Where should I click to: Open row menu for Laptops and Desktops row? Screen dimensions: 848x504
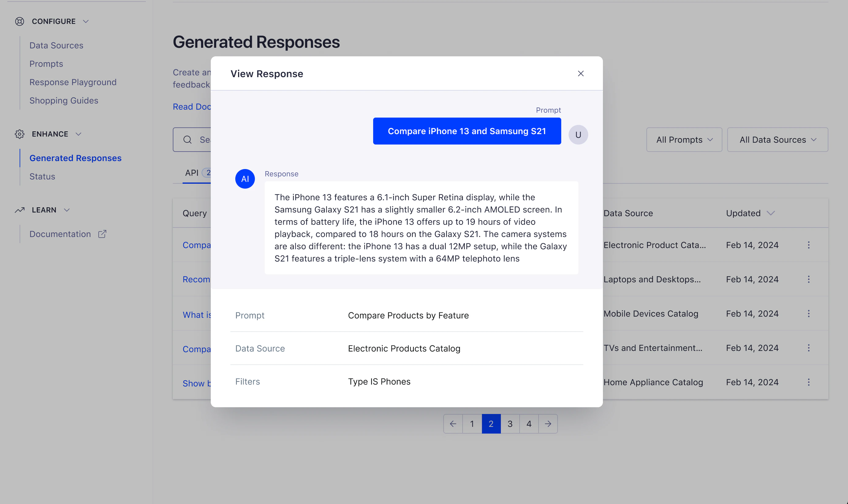[x=808, y=279]
